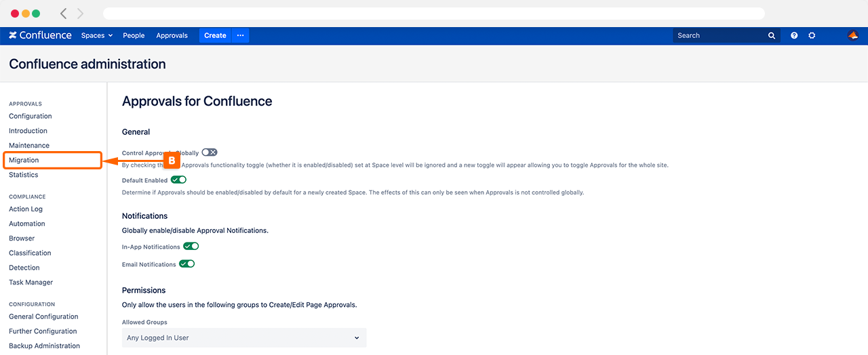Click the blue Create button
The image size is (868, 355).
[215, 36]
